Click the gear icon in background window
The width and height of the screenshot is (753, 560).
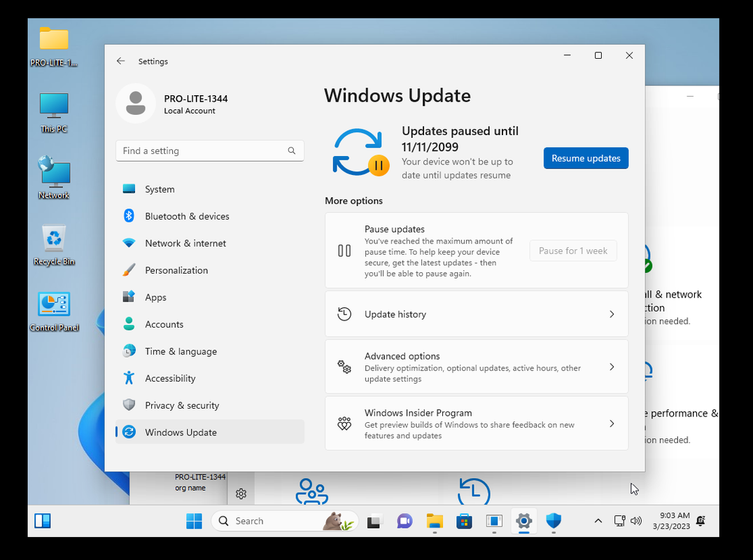point(241,493)
